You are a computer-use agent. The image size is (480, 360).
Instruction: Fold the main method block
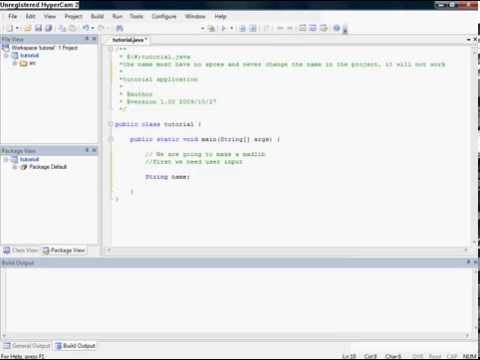pyautogui.click(x=110, y=139)
